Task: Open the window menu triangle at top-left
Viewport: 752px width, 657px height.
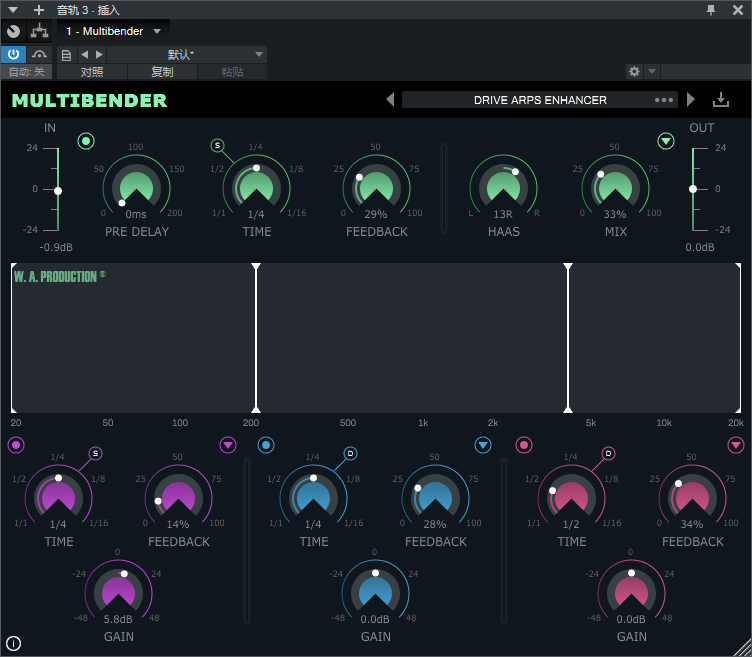Action: [x=13, y=10]
